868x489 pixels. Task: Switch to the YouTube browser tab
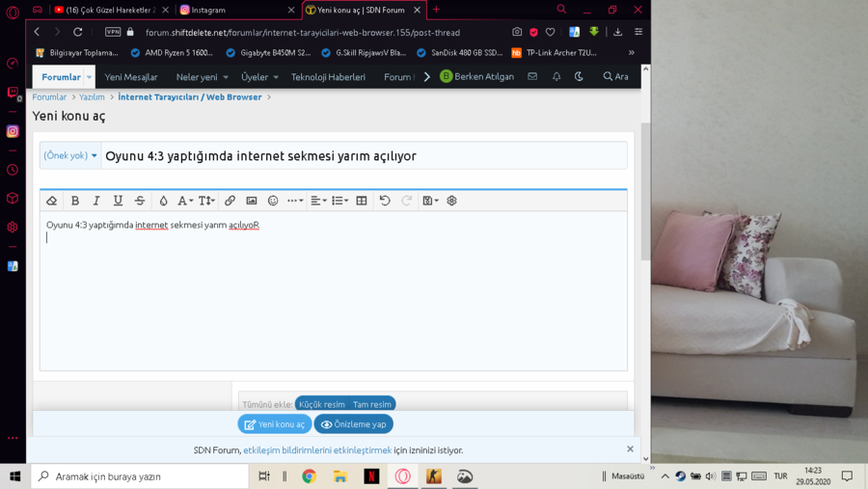(111, 10)
